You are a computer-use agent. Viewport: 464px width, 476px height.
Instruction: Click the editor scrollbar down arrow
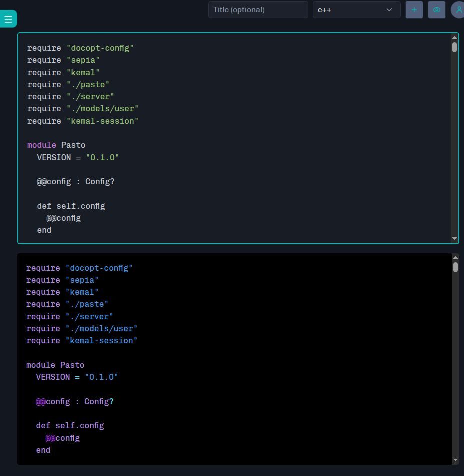click(454, 239)
